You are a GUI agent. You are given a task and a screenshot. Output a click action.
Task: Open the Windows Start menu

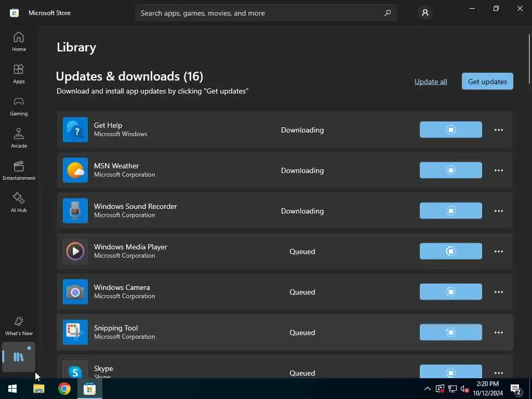click(x=12, y=389)
